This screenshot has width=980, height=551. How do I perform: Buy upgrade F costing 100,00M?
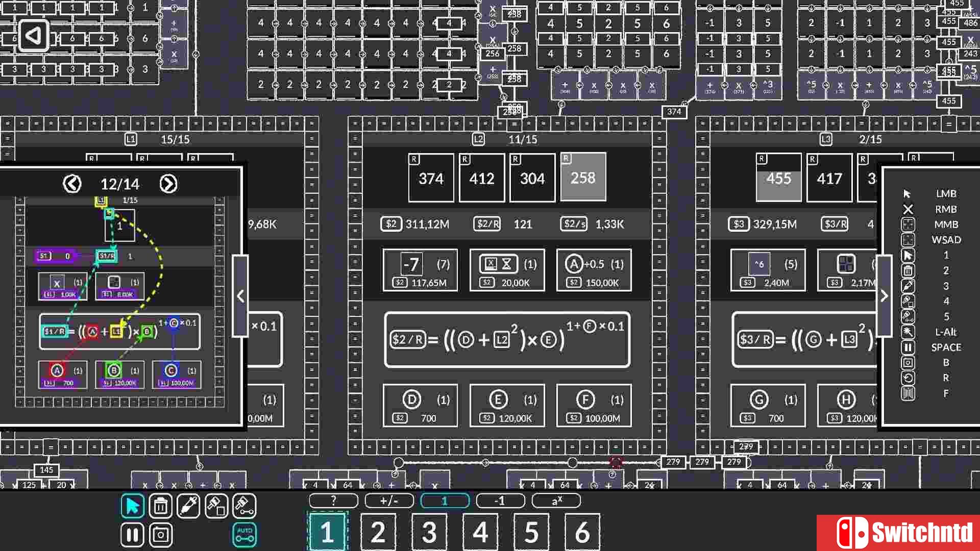coord(594,406)
